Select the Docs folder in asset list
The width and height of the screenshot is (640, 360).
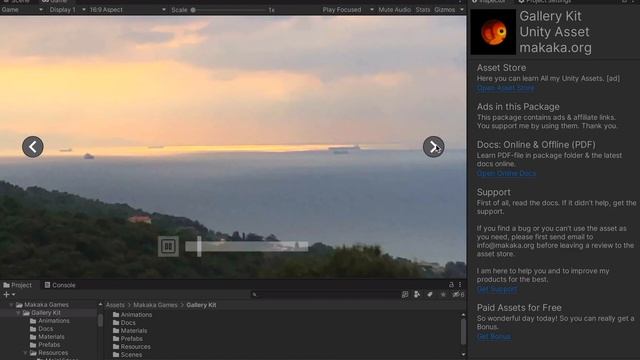pos(124,322)
